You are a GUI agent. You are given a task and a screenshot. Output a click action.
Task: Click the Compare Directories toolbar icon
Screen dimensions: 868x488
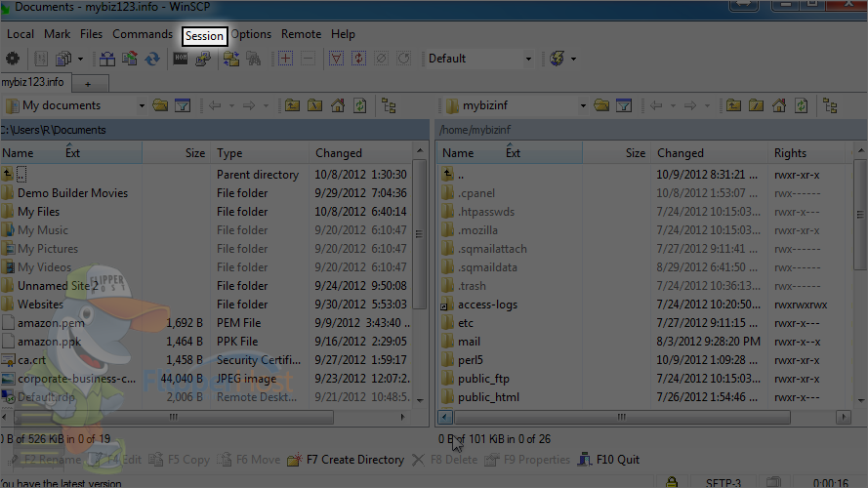point(107,59)
